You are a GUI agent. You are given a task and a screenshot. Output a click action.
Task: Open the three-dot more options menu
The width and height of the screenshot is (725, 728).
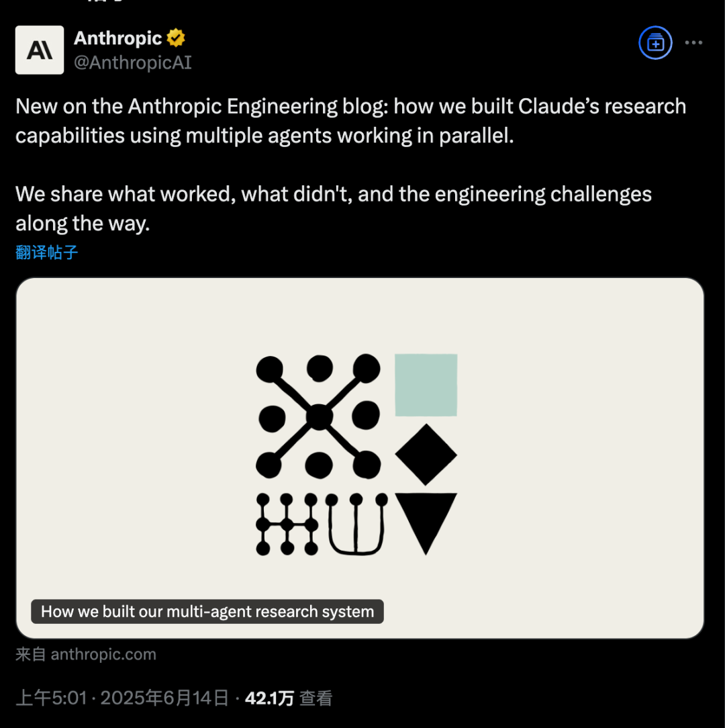pos(693,43)
